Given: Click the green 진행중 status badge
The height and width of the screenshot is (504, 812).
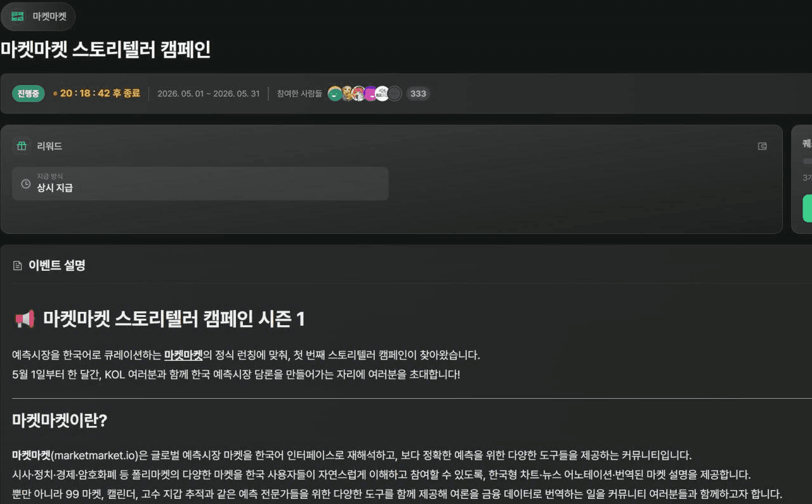Looking at the screenshot, I should pos(29,94).
